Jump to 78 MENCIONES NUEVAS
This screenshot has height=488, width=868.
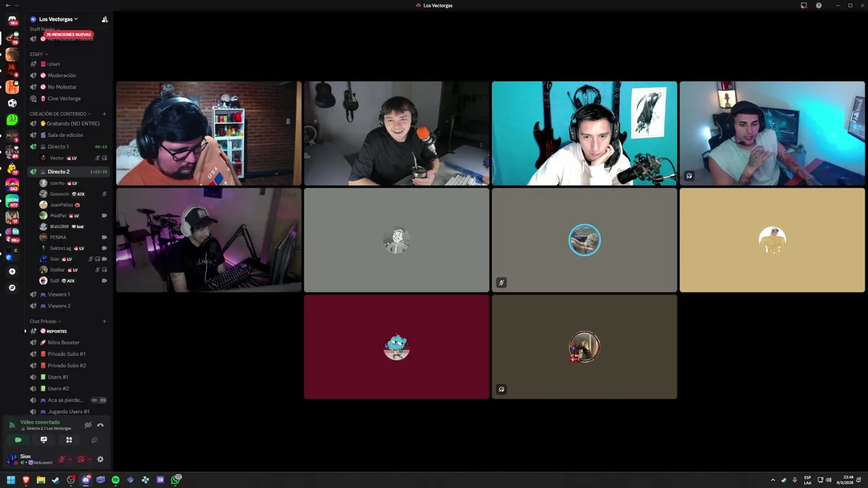point(68,35)
